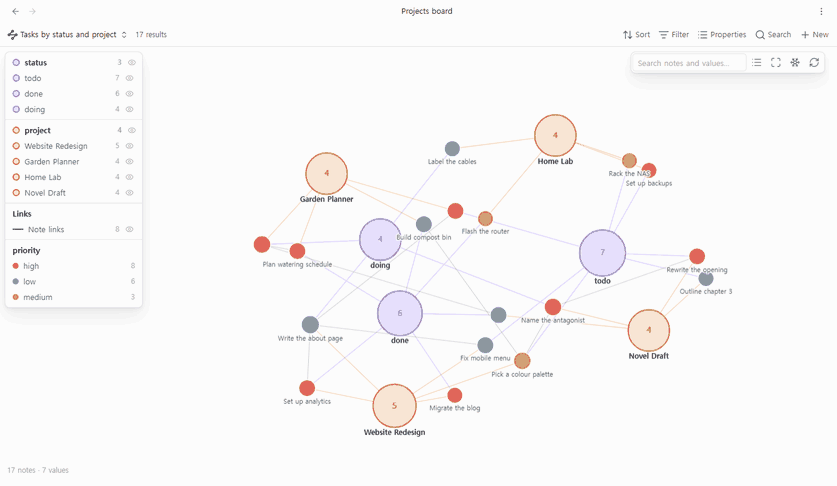Click the snowflake freeze layout icon
Image resolution: width=837 pixels, height=486 pixels.
795,62
